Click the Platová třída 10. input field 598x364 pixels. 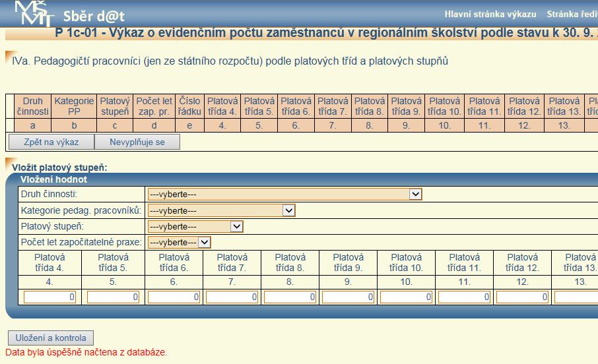[406, 297]
